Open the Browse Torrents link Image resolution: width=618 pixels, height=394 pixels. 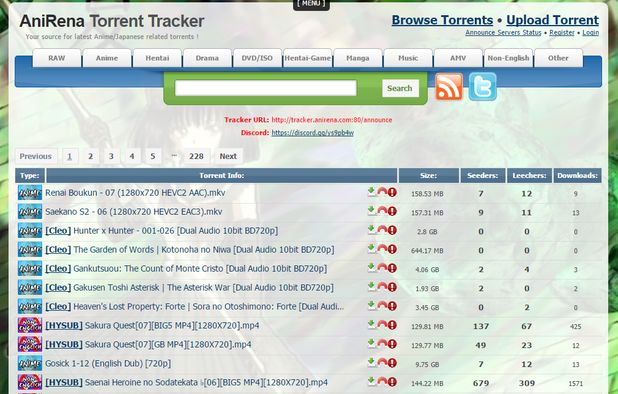tap(442, 20)
